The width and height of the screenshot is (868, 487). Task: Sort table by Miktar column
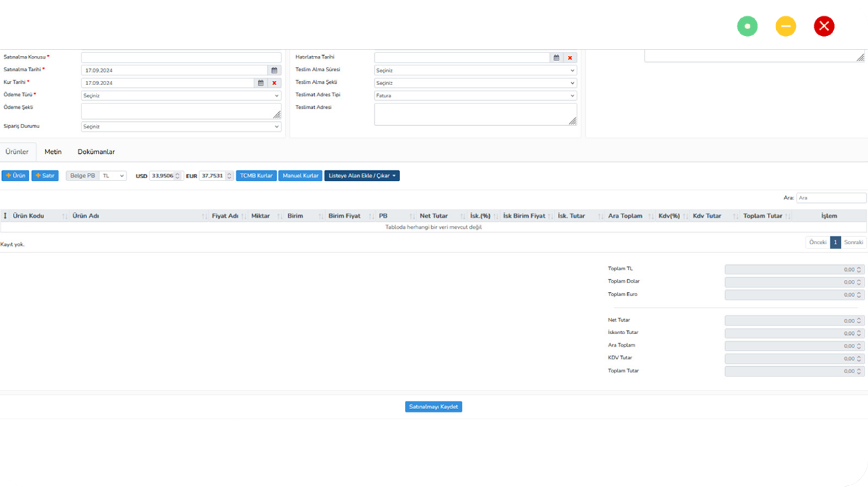[266, 216]
